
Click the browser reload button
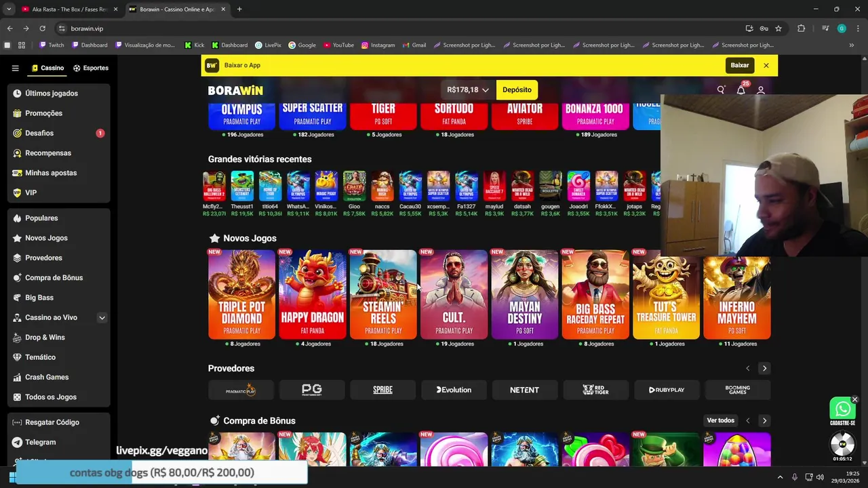[42, 28]
